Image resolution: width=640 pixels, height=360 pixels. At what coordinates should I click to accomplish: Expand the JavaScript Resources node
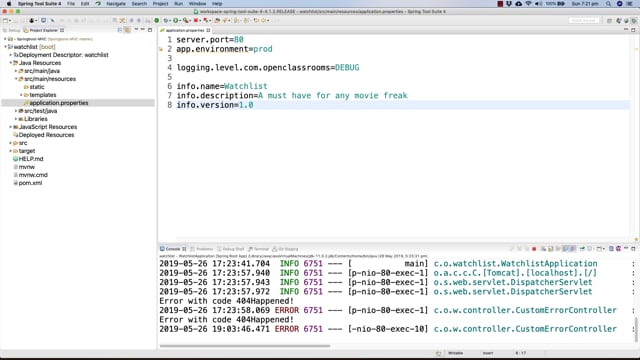(x=11, y=127)
